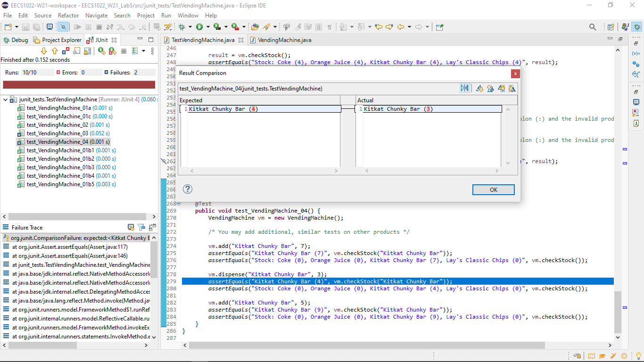This screenshot has height=362, width=644.
Task: Collapse the junit_tests.TestVendingMachine tree node
Action: (x=5, y=99)
